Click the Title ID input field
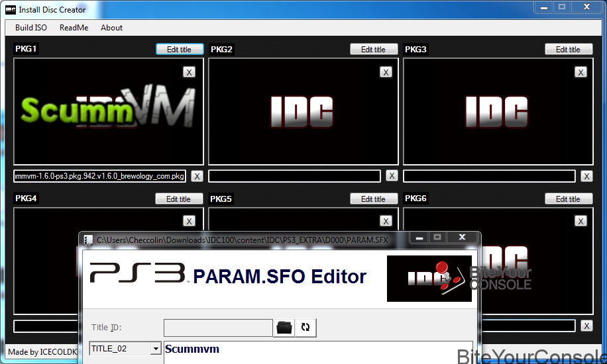This screenshot has height=364, width=607. coord(218,328)
